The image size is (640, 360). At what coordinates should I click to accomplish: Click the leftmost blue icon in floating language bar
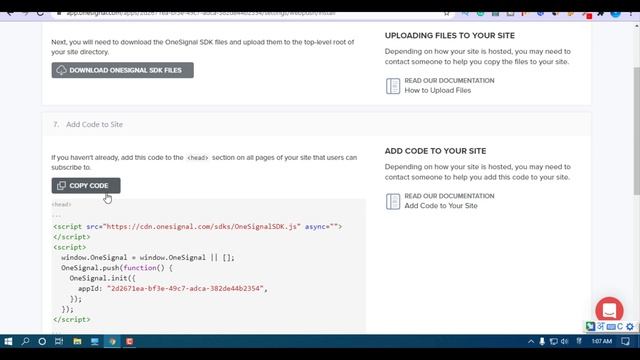[x=590, y=327]
